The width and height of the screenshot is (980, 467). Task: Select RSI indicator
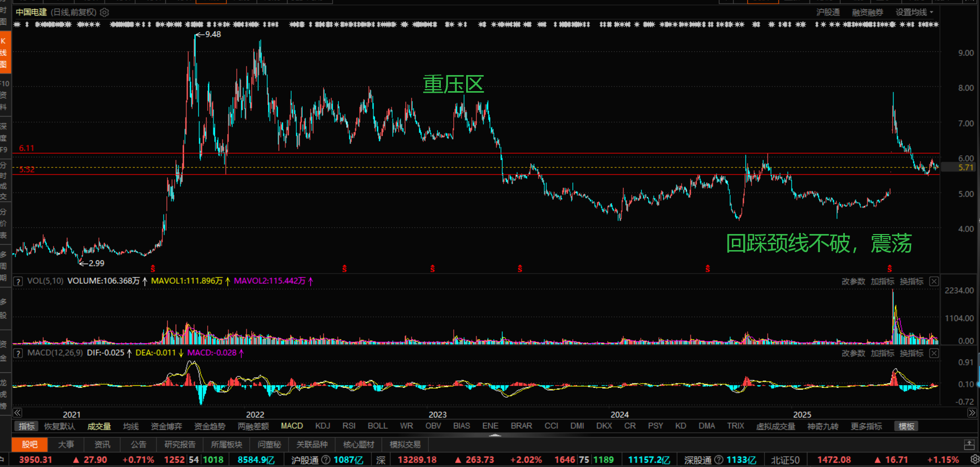coord(349,426)
